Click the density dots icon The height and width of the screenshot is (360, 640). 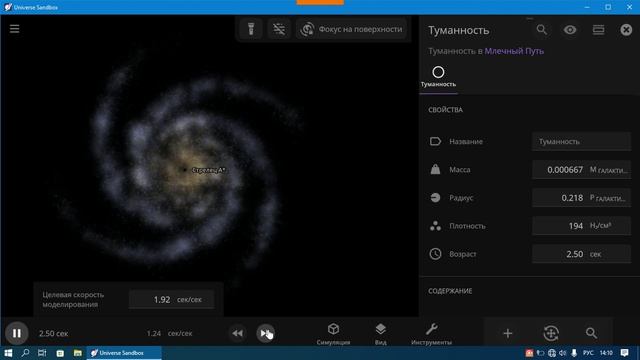[x=435, y=226]
